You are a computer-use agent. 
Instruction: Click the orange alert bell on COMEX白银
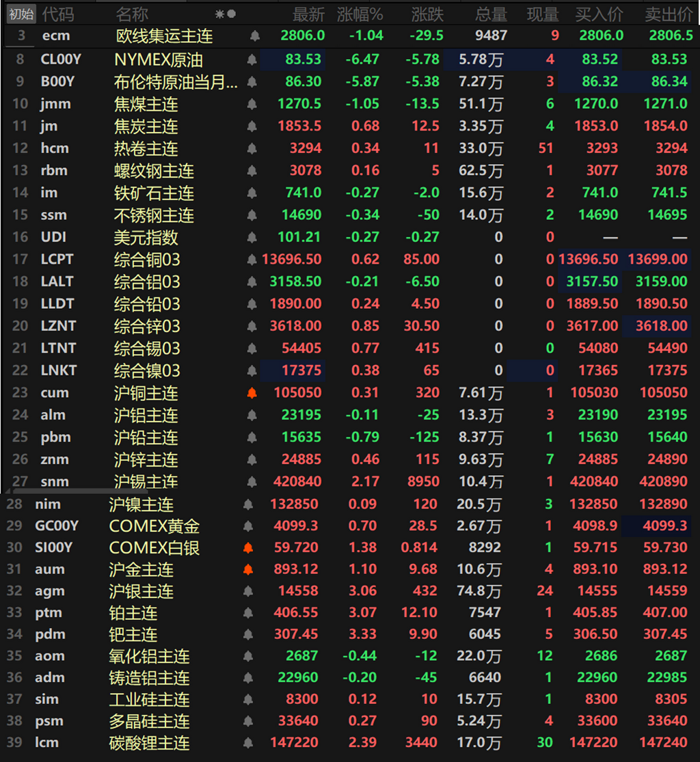pos(248,547)
